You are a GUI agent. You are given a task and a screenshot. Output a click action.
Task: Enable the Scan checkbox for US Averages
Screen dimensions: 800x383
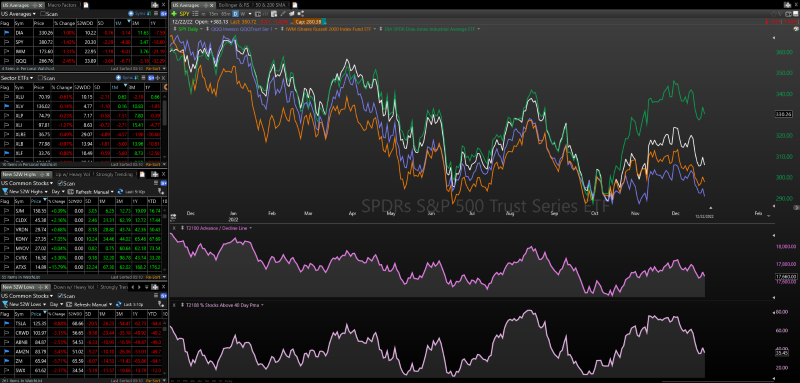tap(43, 14)
